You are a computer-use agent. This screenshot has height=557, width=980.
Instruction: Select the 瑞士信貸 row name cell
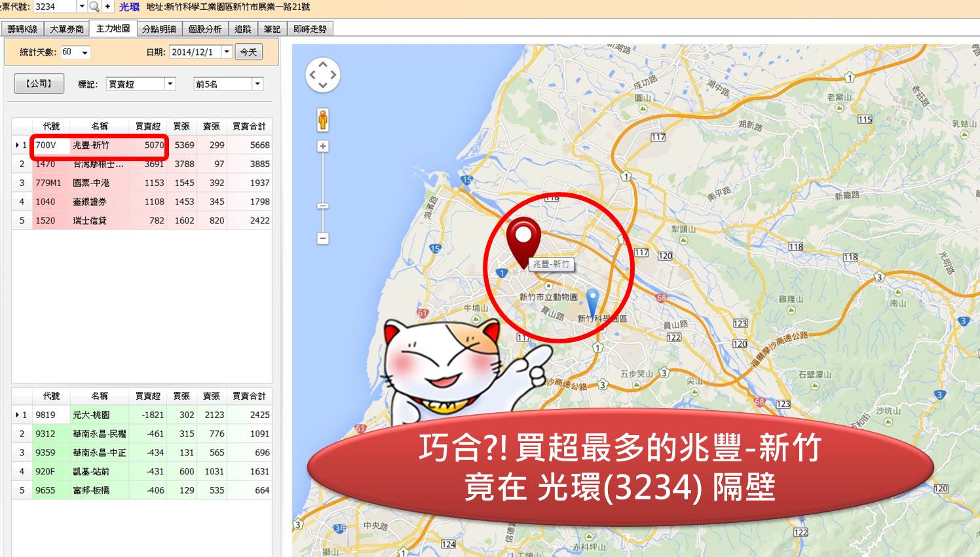[100, 221]
